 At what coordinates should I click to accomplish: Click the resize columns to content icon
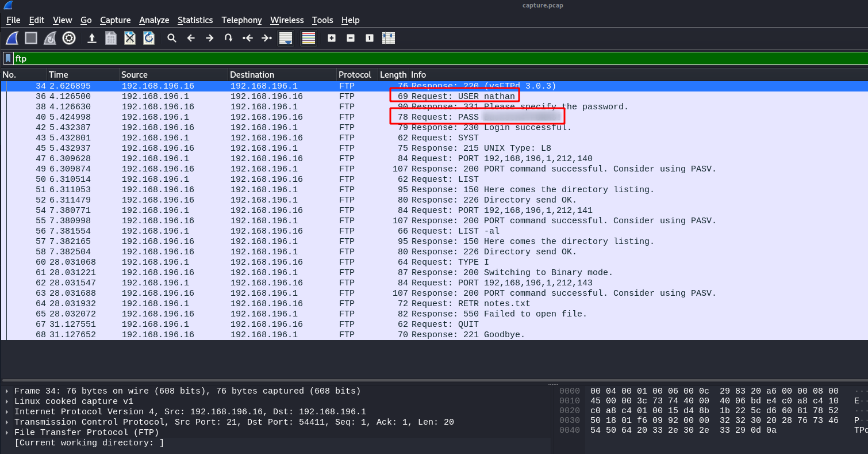coord(389,38)
